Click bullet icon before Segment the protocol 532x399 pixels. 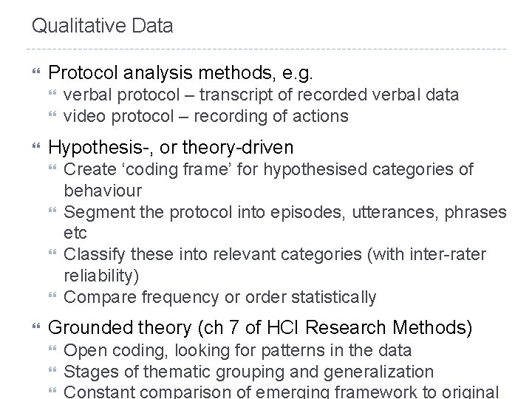[52, 210]
